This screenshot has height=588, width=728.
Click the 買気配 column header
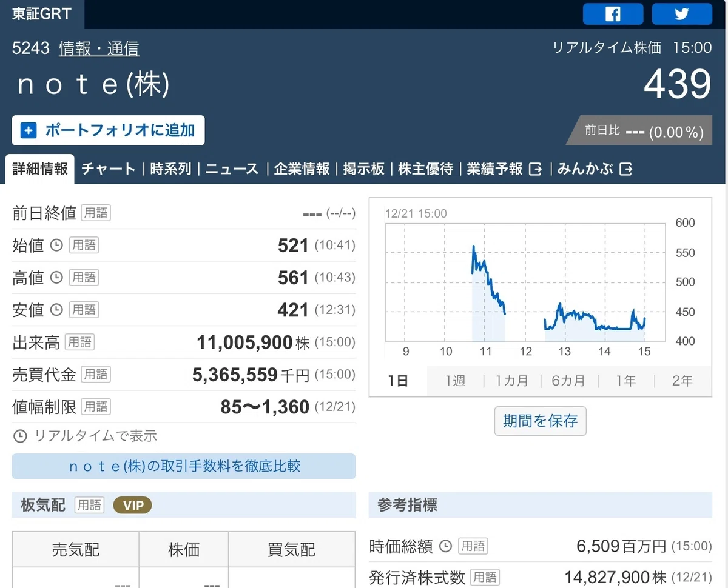[x=292, y=550]
